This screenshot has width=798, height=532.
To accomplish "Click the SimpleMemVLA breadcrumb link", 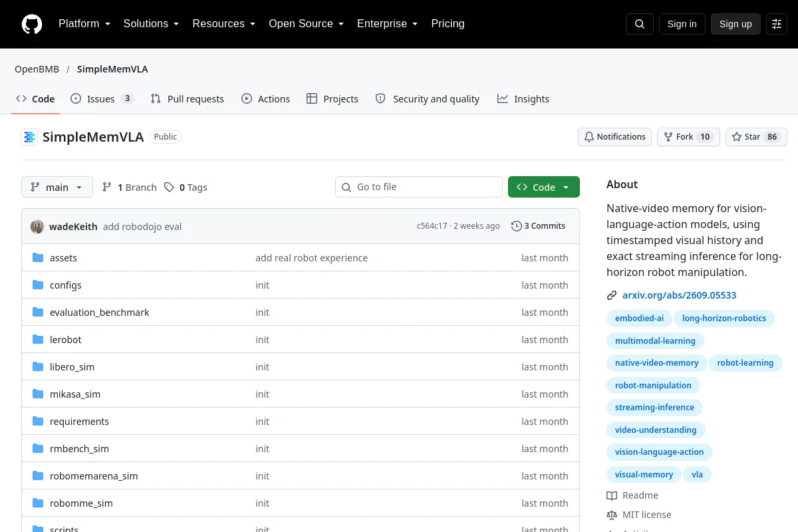I will point(112,69).
